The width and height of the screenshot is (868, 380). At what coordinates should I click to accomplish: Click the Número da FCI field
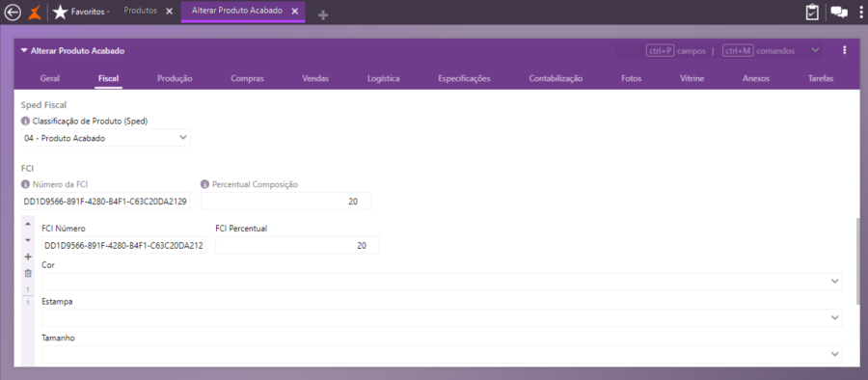click(x=106, y=202)
